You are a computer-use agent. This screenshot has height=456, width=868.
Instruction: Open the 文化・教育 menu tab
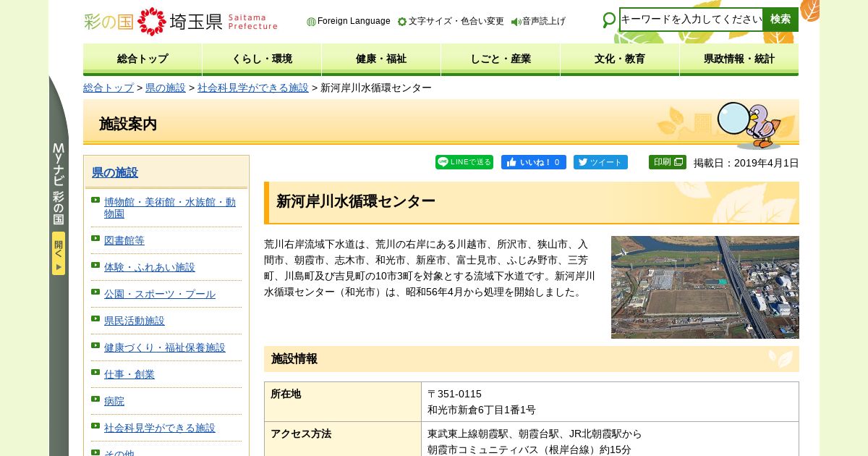point(620,59)
